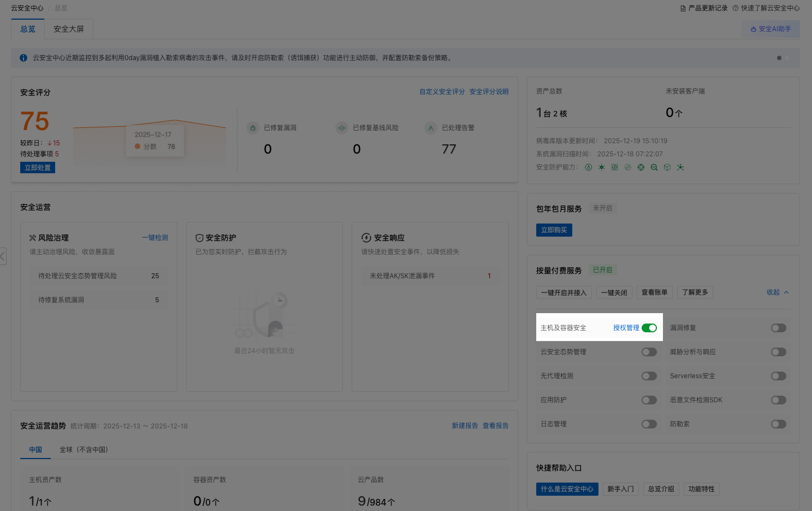Screen dimensions: 812x511
Task: Open 快速了解云安全中心 link
Action: click(x=770, y=8)
